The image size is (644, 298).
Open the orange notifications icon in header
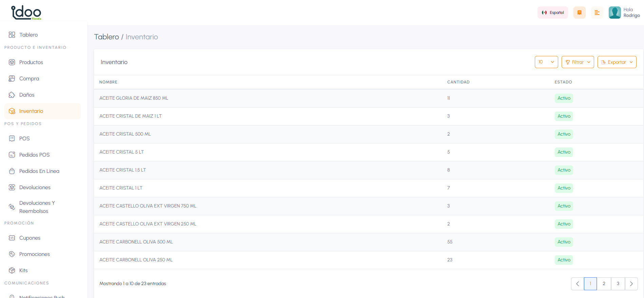(579, 13)
